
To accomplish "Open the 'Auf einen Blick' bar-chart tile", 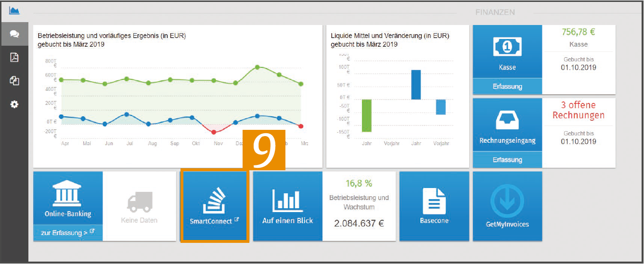I will pos(288,206).
